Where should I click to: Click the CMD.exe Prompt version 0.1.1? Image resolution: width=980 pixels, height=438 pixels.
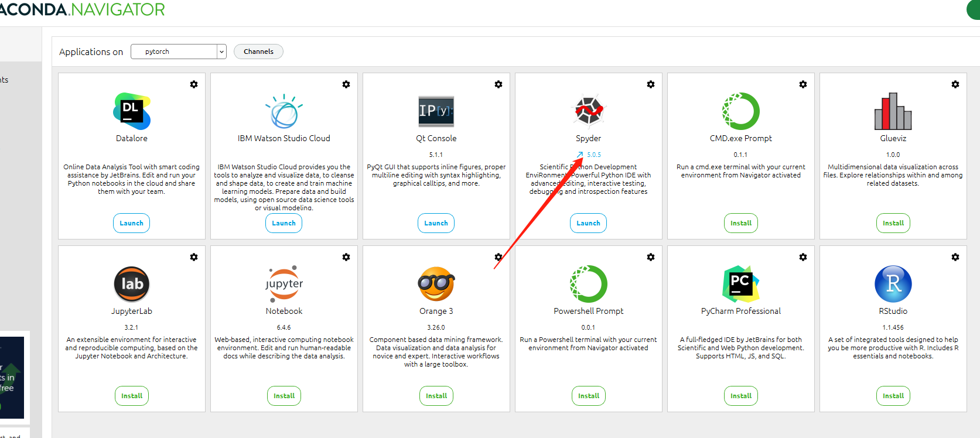(x=740, y=155)
